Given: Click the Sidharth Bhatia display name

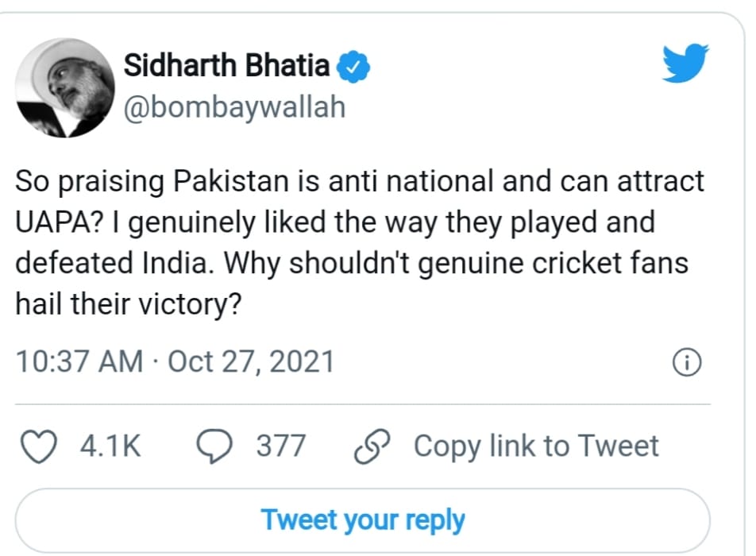Looking at the screenshot, I should [226, 66].
